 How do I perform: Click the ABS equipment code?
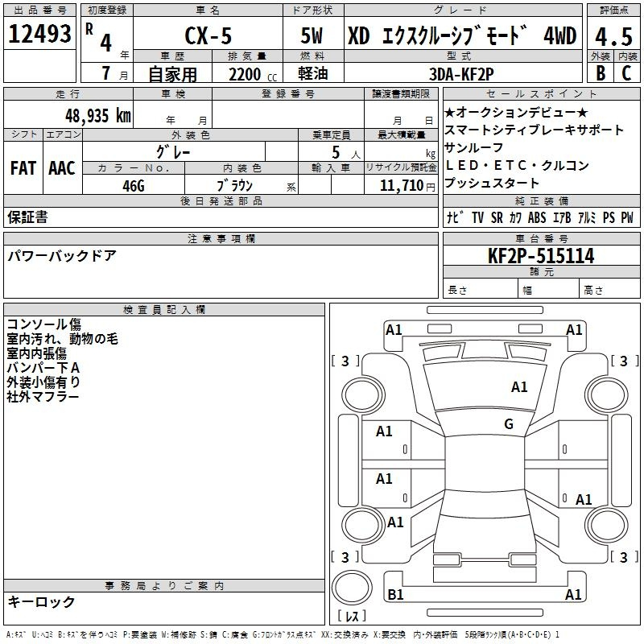[537, 217]
